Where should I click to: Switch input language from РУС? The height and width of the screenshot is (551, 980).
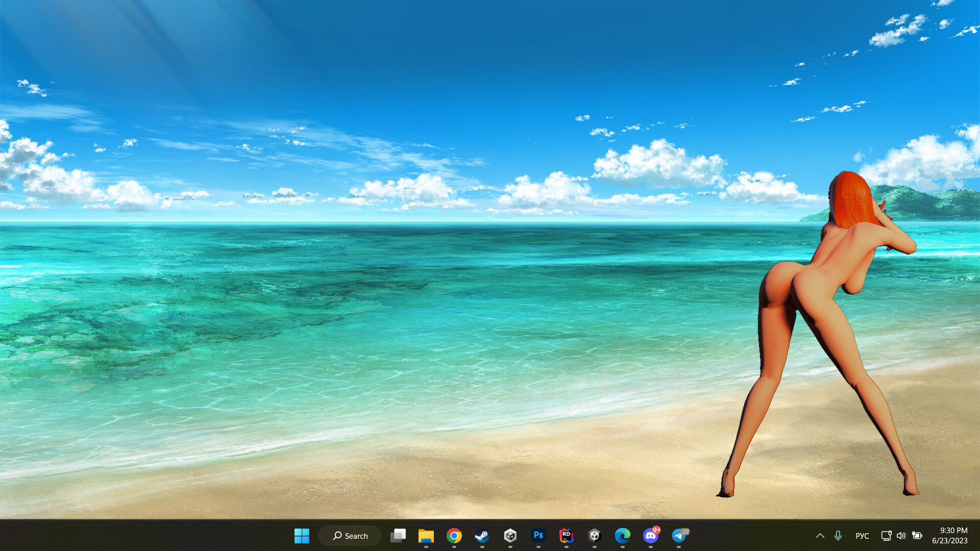coord(862,536)
